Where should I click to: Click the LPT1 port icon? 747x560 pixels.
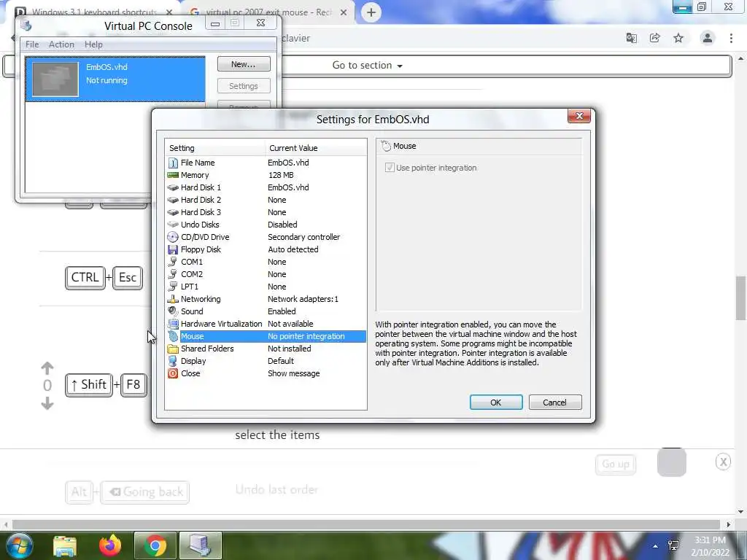173,287
